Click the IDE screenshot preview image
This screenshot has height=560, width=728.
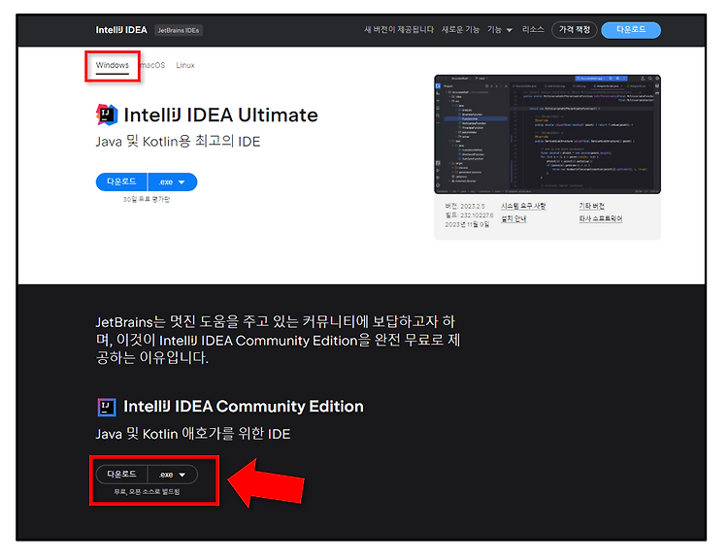coord(547,134)
